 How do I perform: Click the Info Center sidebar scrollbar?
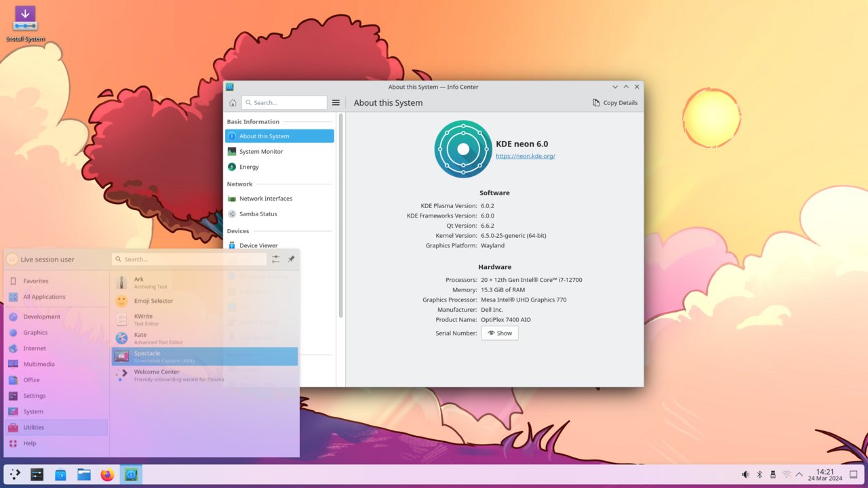[341, 216]
